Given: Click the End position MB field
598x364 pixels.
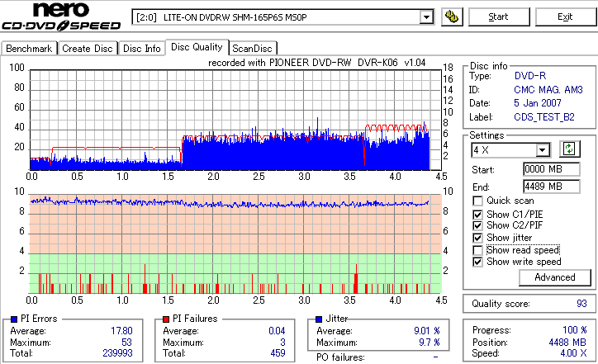Looking at the screenshot, I should 552,187.
